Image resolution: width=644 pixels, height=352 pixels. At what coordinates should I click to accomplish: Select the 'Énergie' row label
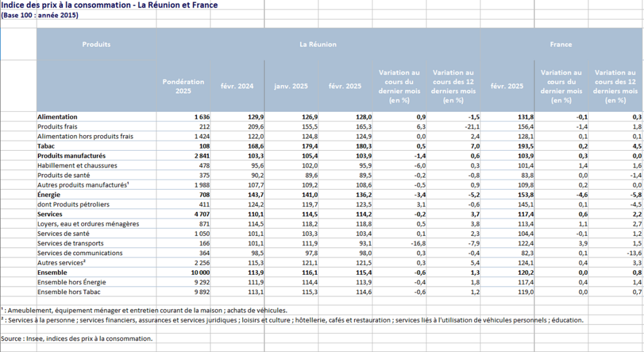[x=48, y=195]
